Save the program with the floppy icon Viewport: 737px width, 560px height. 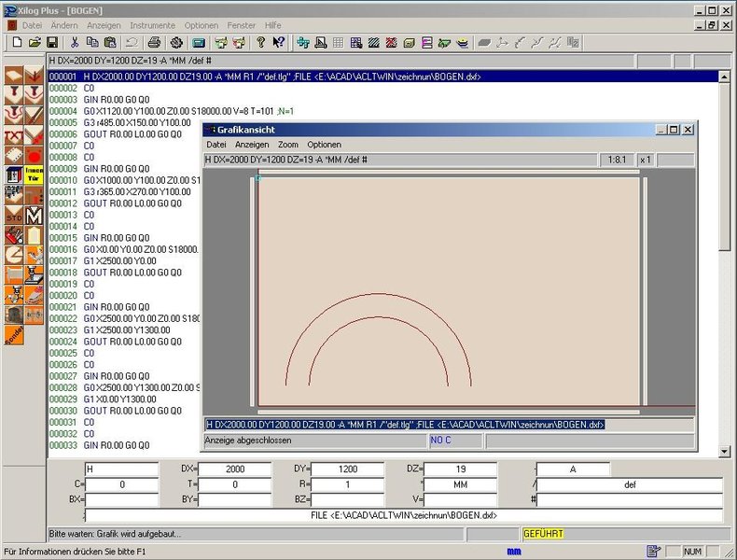(52, 43)
